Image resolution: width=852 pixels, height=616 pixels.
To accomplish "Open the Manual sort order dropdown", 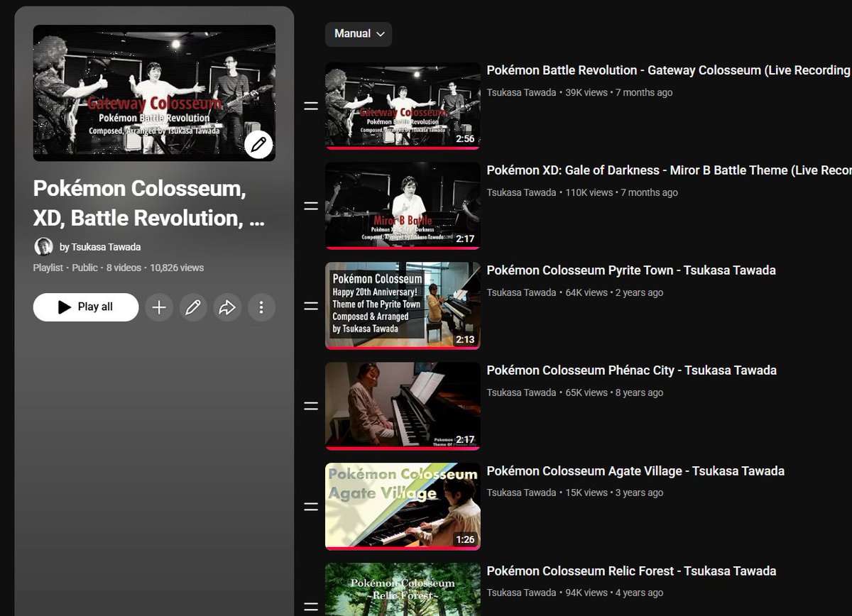I will tap(359, 33).
